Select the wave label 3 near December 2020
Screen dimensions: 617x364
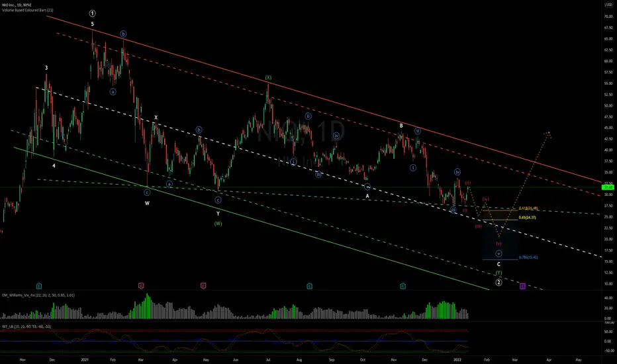46,68
